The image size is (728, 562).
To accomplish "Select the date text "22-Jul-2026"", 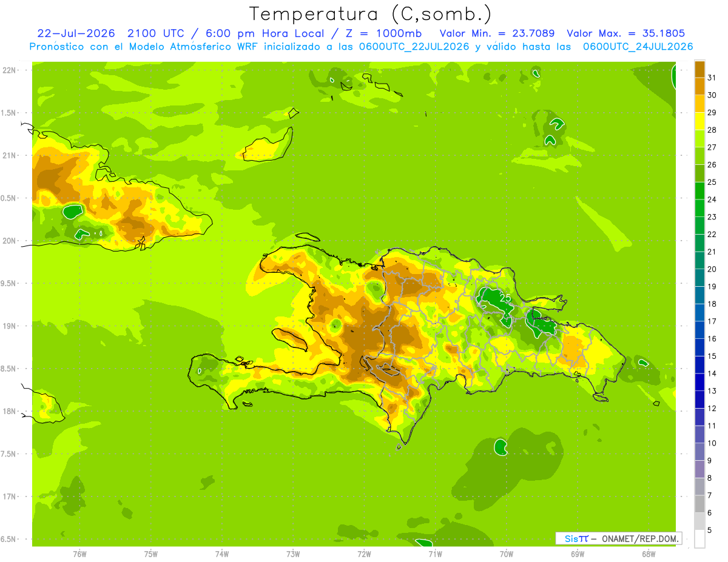I will click(76, 33).
